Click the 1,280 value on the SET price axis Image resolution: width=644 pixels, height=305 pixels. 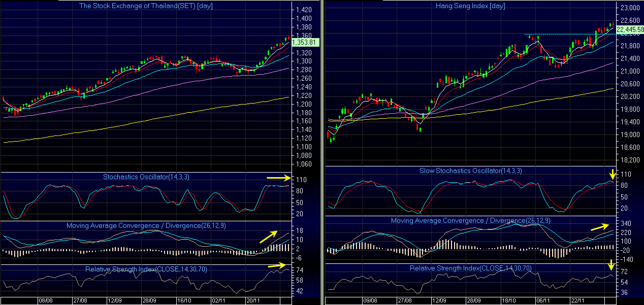[x=303, y=70]
